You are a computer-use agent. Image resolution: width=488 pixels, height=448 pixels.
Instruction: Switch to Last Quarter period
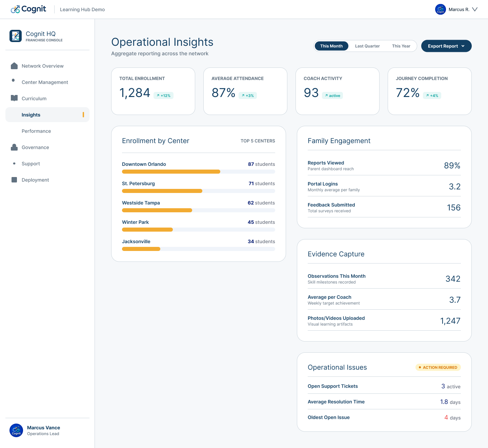[x=367, y=46]
